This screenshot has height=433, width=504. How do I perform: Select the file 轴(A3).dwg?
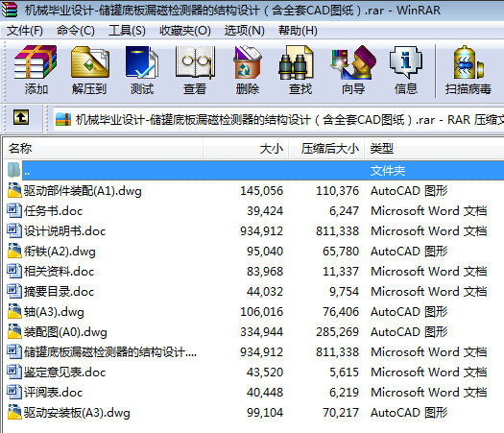click(54, 311)
